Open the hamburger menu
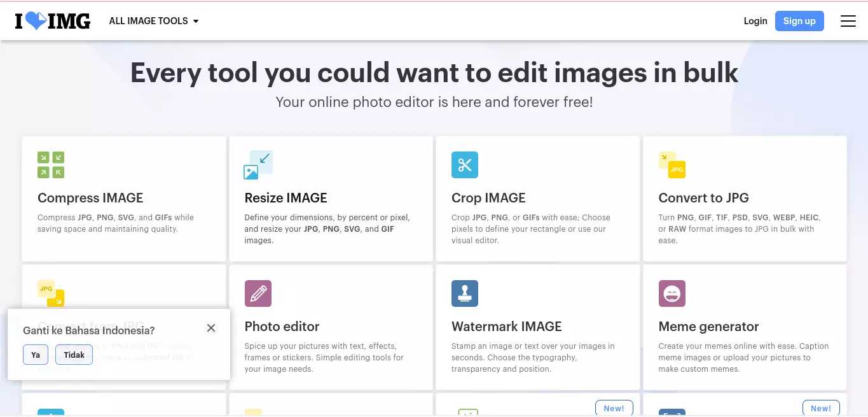The image size is (868, 417). click(848, 21)
